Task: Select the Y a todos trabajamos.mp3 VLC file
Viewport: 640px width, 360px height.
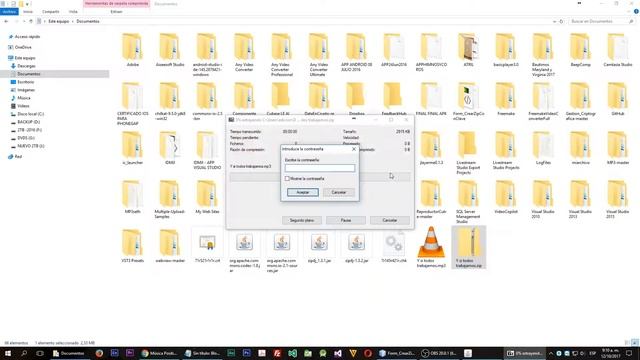Action: (431, 248)
